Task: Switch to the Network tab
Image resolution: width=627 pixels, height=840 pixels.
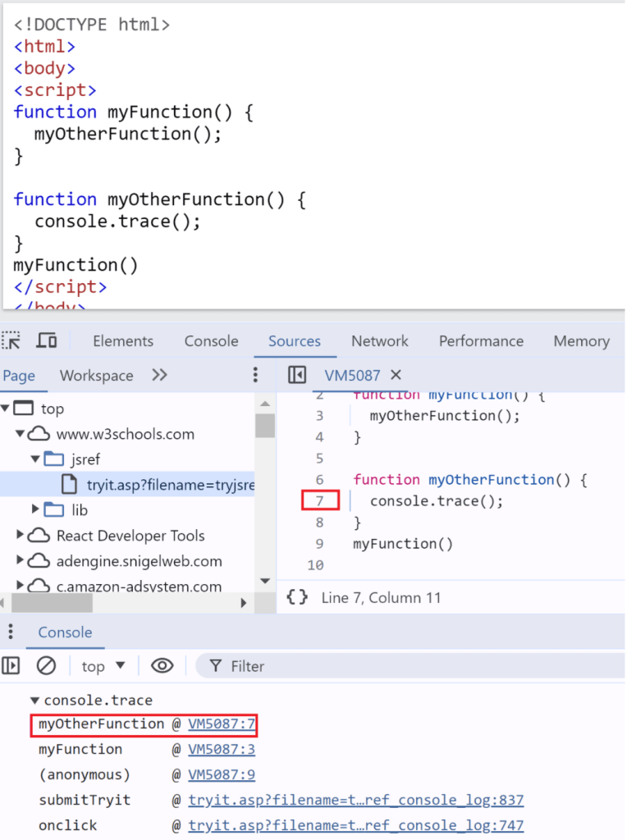Action: tap(379, 341)
